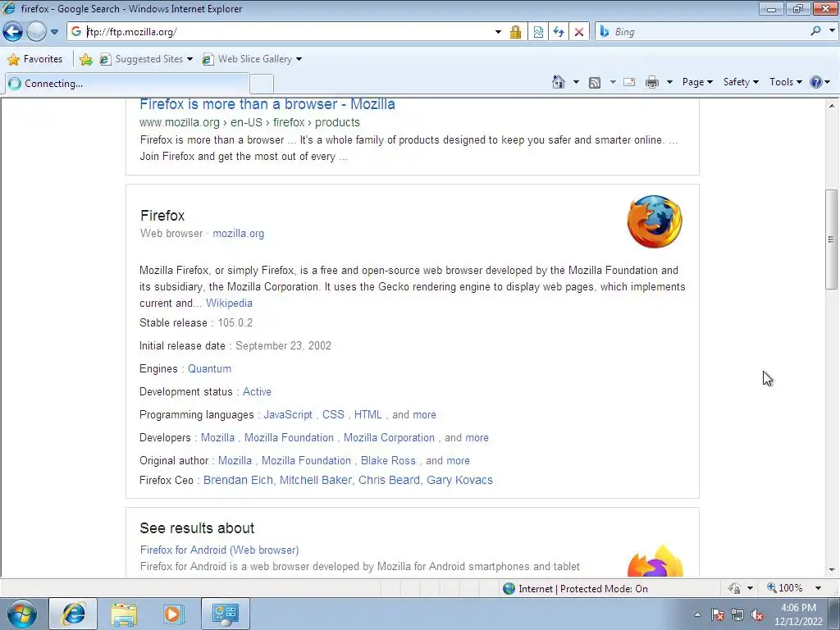
Task: Open the Wikipedia link
Action: [230, 304]
